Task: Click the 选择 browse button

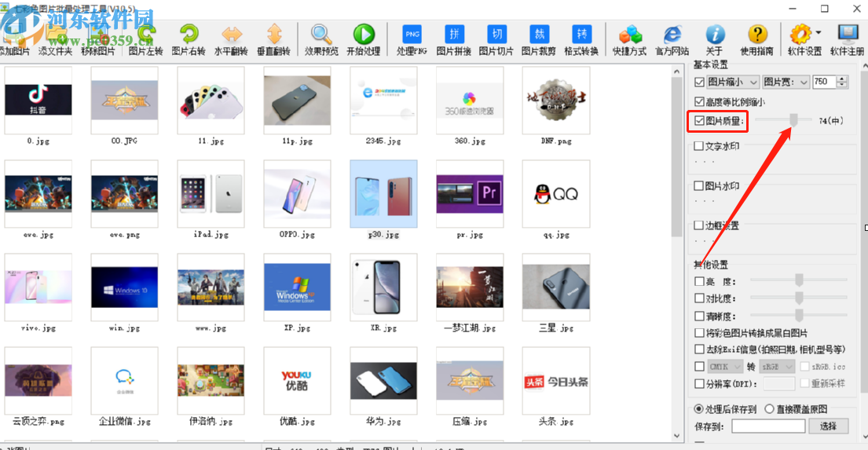Action: click(x=828, y=426)
